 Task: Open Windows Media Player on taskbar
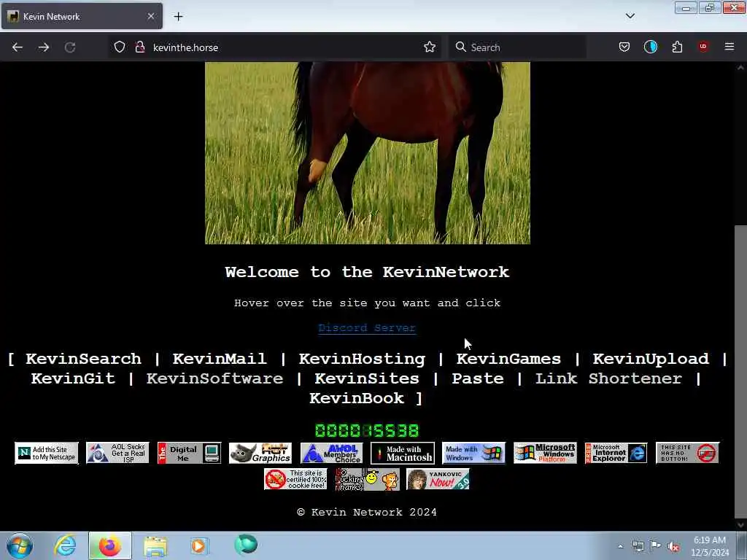coord(198,545)
